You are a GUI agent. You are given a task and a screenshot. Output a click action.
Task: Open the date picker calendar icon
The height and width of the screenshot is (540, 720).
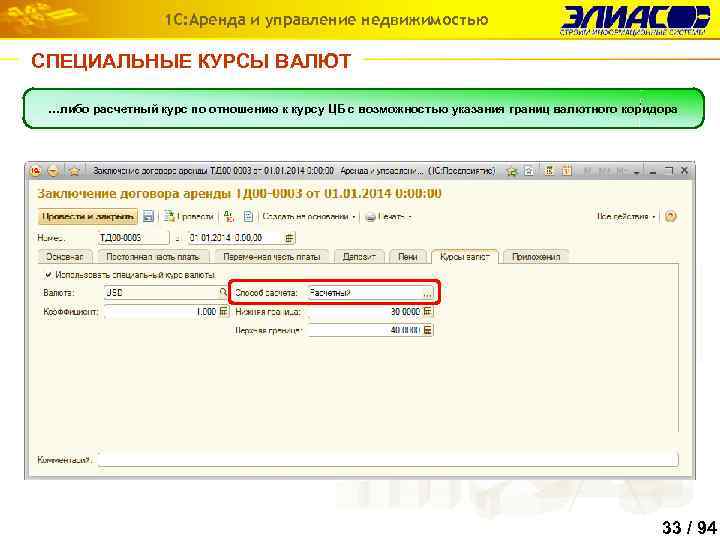pyautogui.click(x=289, y=238)
